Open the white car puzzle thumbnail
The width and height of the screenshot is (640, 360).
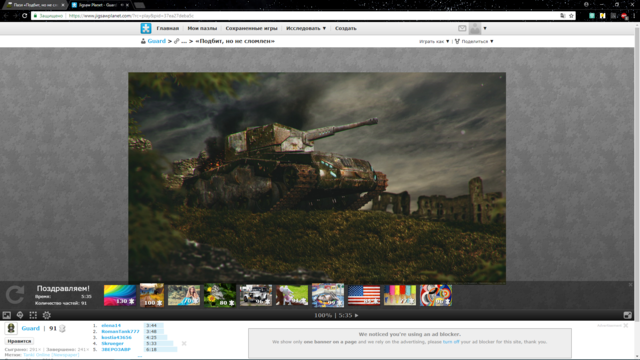[256, 295]
